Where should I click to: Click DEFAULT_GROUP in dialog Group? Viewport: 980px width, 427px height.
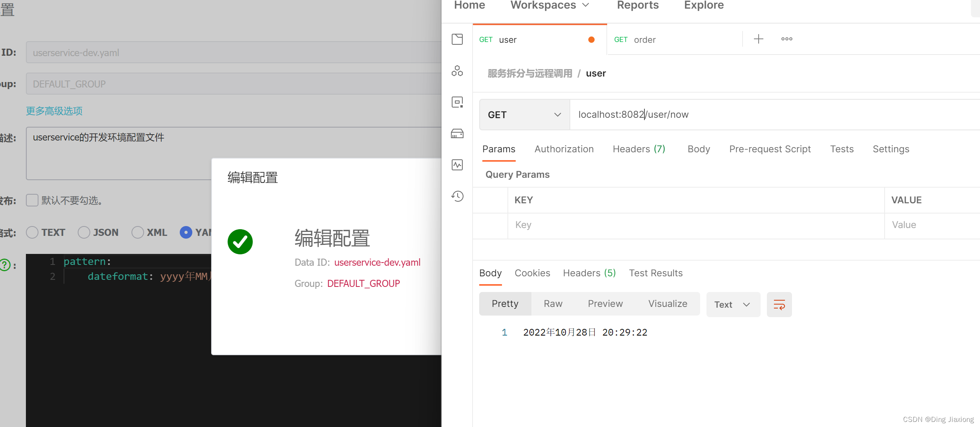tap(363, 283)
